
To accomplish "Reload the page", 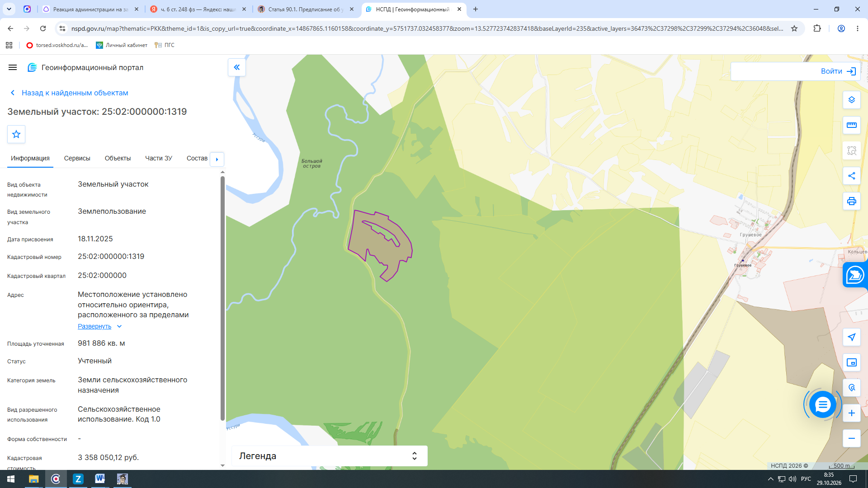I will click(43, 28).
